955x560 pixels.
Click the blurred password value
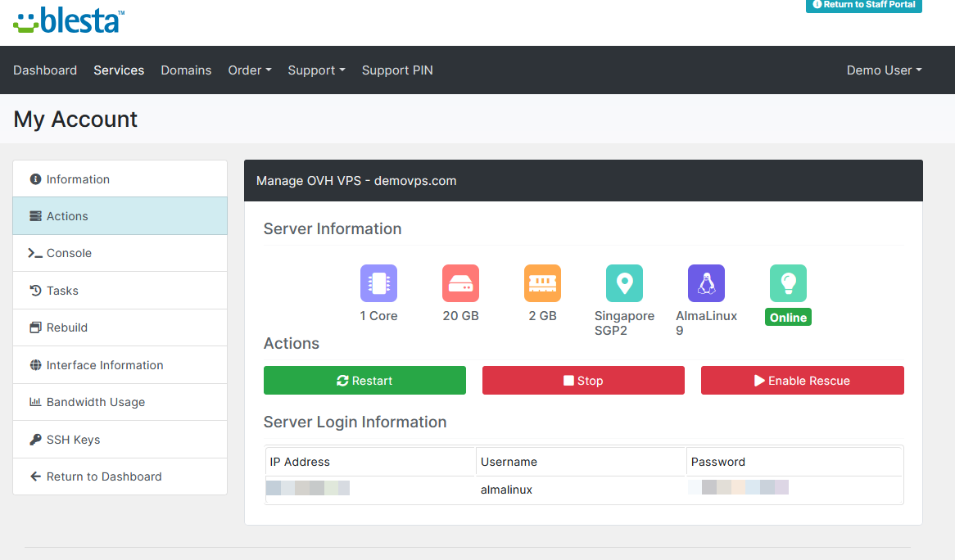[x=738, y=487]
